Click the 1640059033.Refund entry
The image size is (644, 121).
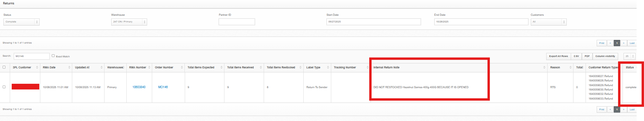click(601, 99)
